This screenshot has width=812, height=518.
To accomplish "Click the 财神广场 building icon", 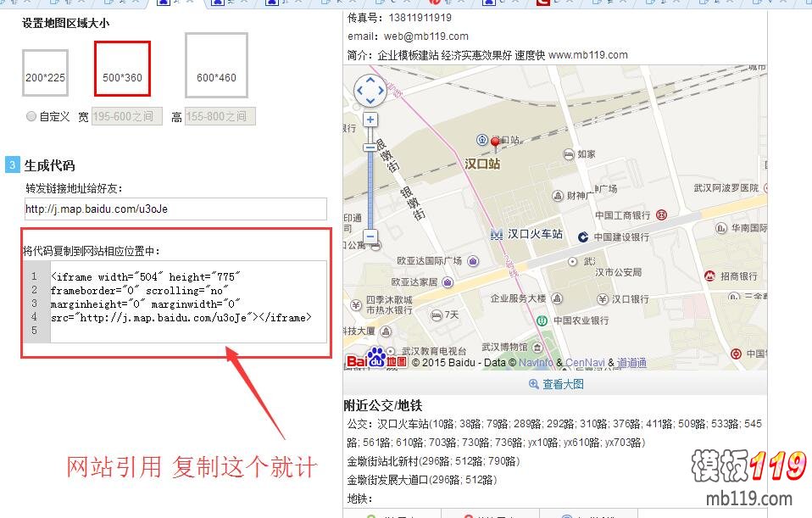I will click(x=558, y=196).
